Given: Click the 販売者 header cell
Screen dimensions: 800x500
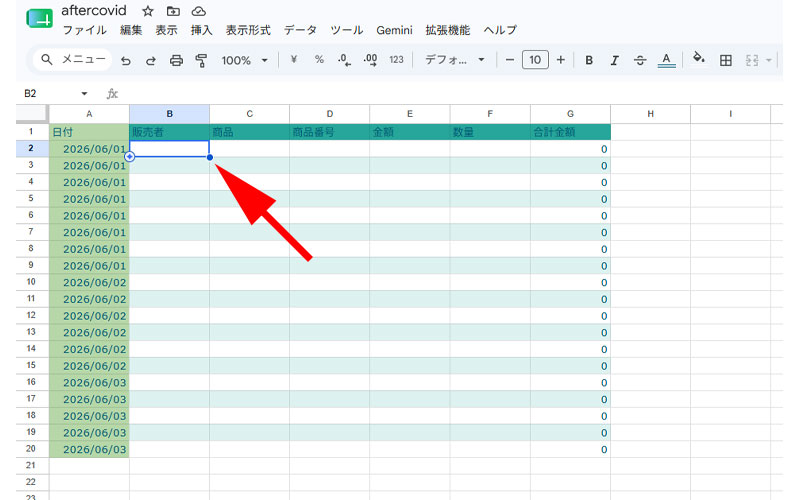Looking at the screenshot, I should (169, 132).
